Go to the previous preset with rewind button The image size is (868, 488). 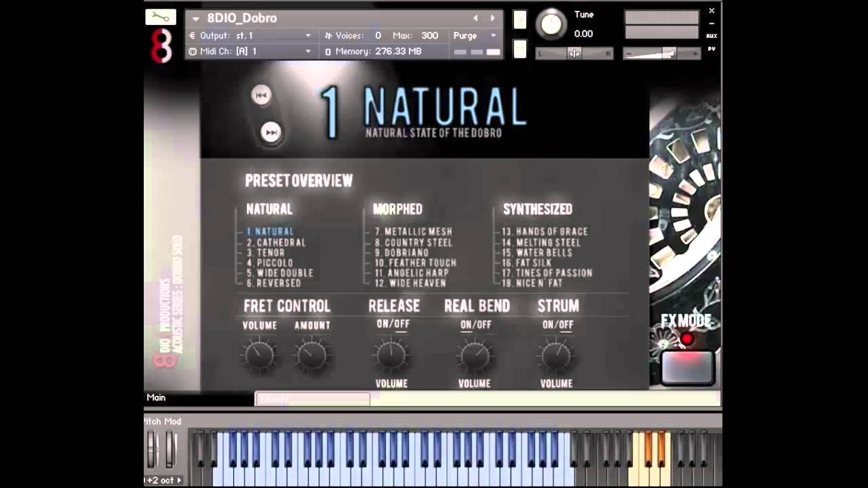[x=261, y=95]
